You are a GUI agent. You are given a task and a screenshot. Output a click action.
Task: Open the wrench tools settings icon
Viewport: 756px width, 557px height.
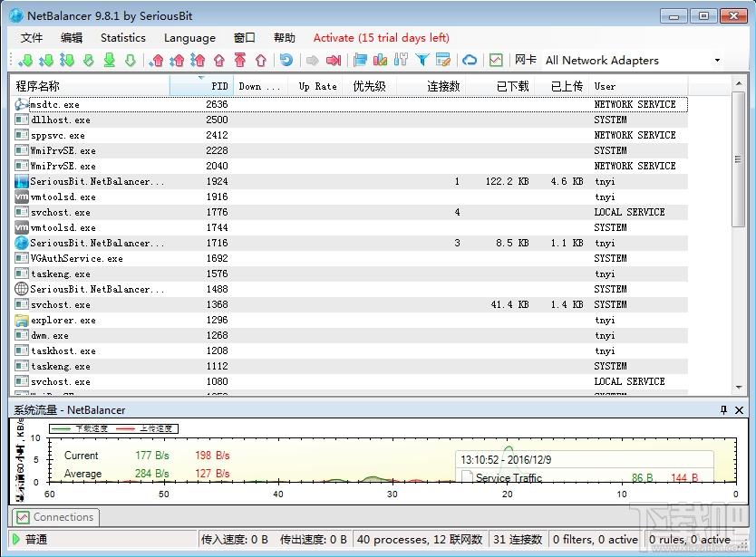coord(402,61)
